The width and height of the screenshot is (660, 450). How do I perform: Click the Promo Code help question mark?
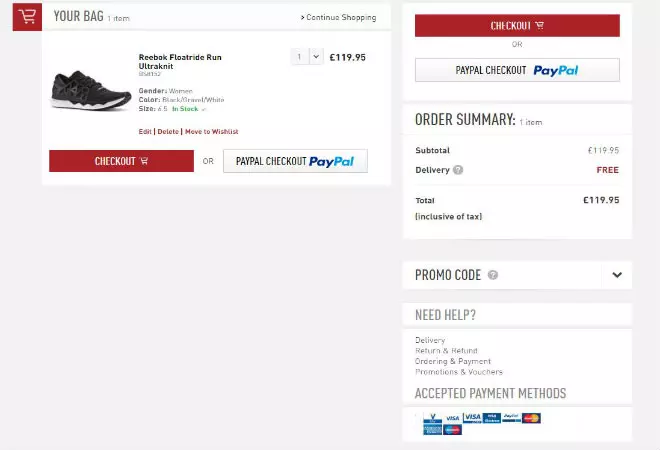(493, 275)
